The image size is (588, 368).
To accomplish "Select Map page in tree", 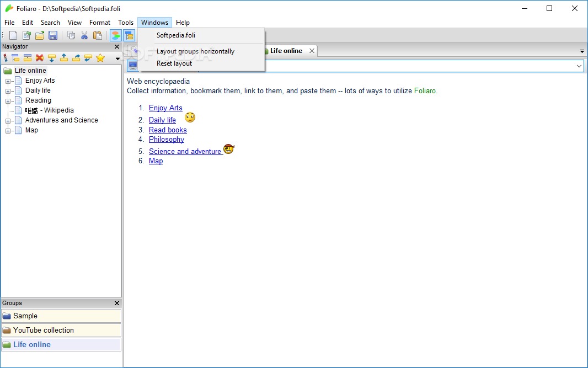I will (x=31, y=130).
